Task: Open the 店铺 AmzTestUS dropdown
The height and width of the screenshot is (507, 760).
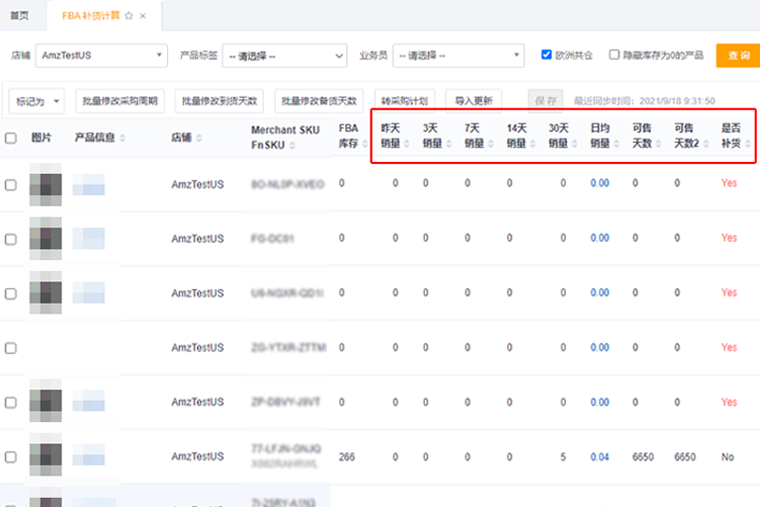Action: 101,55
